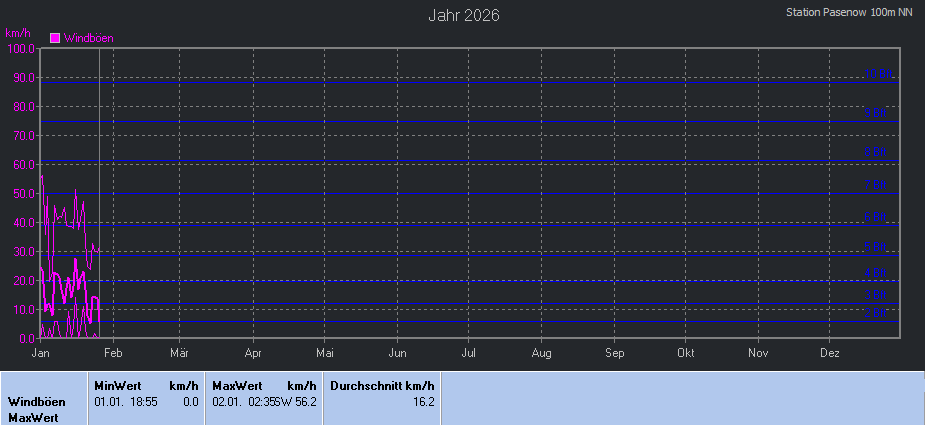Click the 8 Bft marker label
Screen dimensions: 925x425
[876, 152]
